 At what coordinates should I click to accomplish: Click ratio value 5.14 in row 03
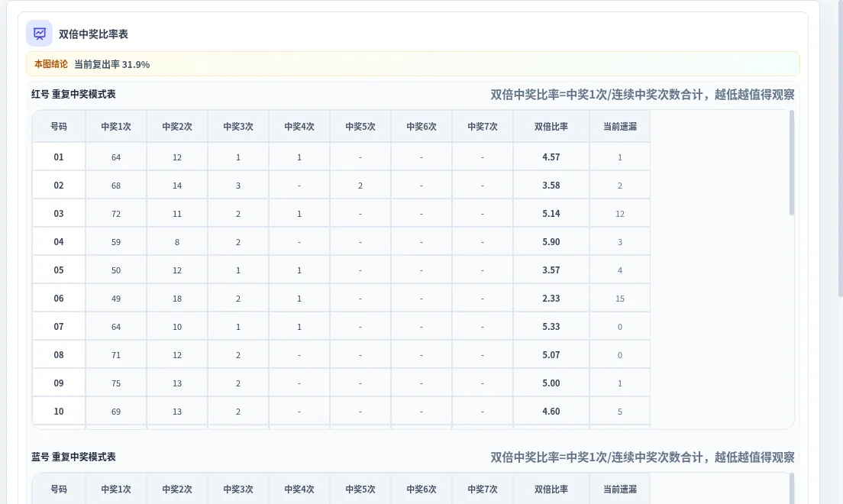pyautogui.click(x=551, y=214)
